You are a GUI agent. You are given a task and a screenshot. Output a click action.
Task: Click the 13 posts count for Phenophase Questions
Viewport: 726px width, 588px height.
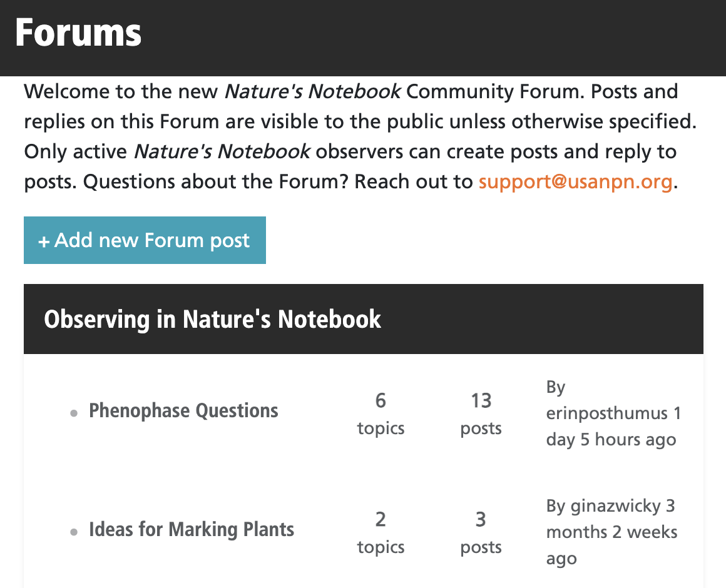481,413
